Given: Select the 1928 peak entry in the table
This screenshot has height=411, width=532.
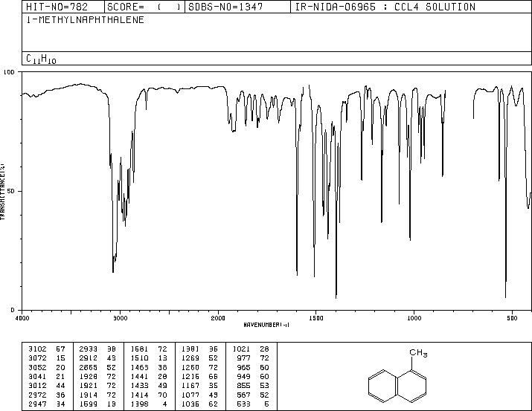Looking at the screenshot, I should coord(97,376).
